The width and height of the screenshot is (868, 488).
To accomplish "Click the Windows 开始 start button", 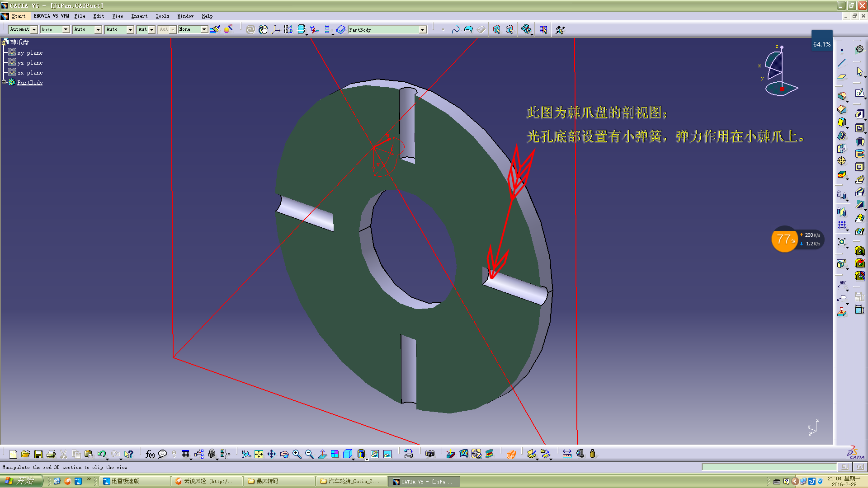I will 21,481.
